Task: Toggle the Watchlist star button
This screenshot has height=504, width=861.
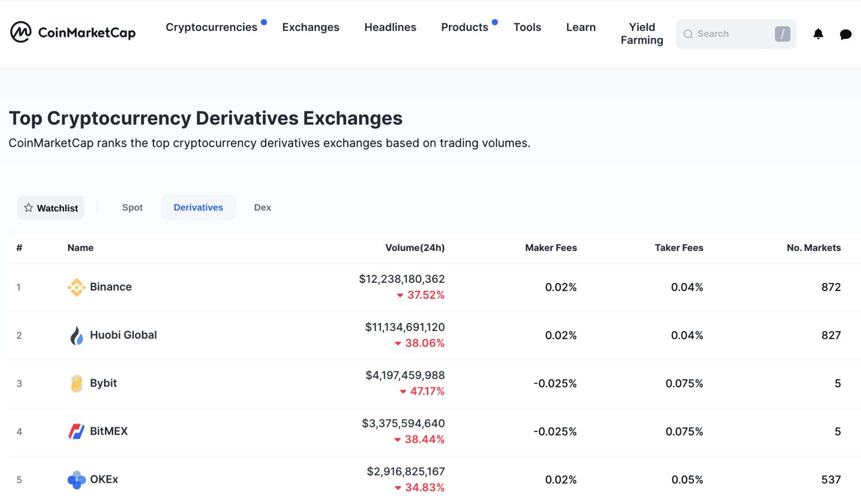Action: point(51,208)
